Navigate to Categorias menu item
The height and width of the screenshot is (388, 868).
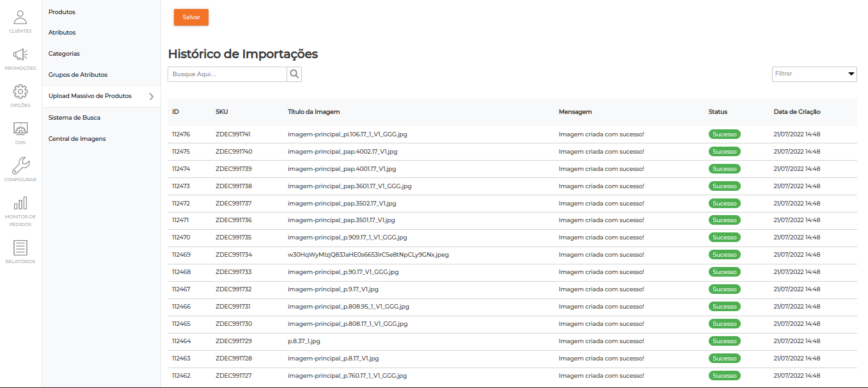[64, 54]
